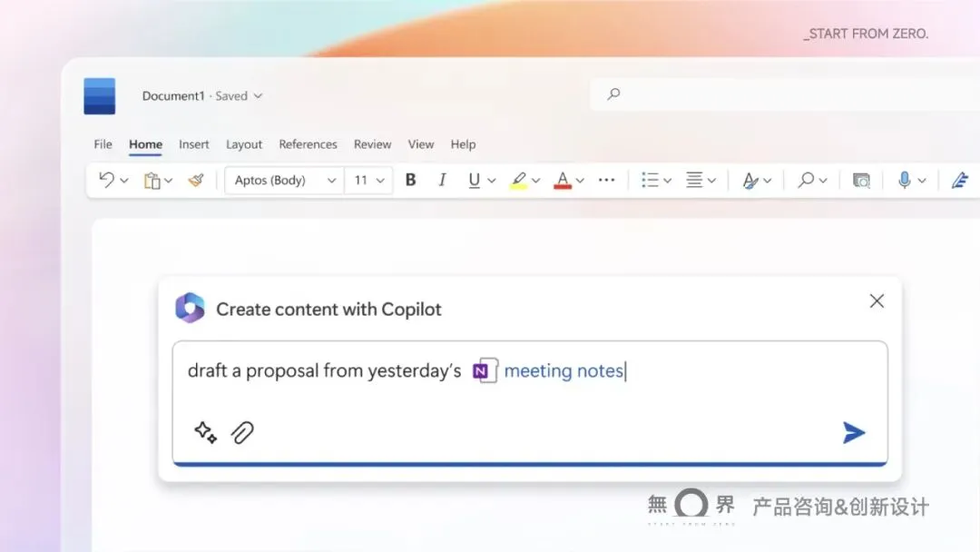Open the File menu
The image size is (980, 552).
point(103,144)
